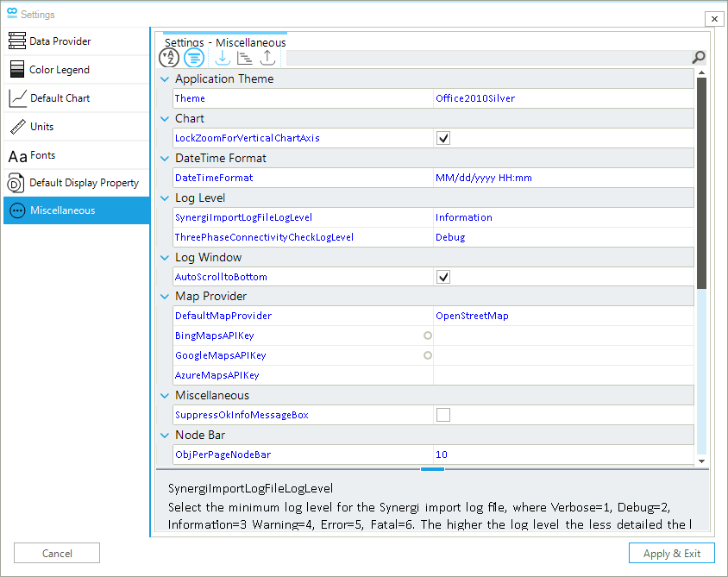Select the ObjPerPageNodeBar property name
Viewport: 728px width, 577px height.
pos(223,455)
